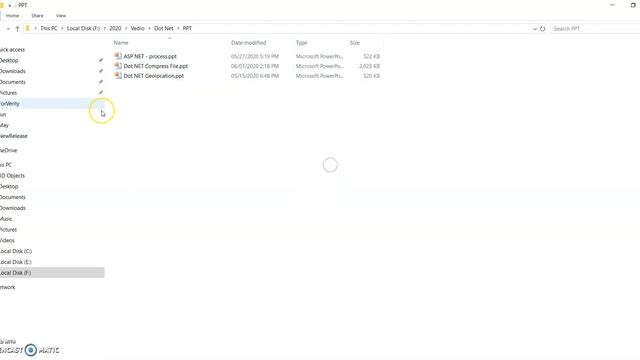
Task: Open pinned Pictures under Quick access
Action: tap(9, 93)
